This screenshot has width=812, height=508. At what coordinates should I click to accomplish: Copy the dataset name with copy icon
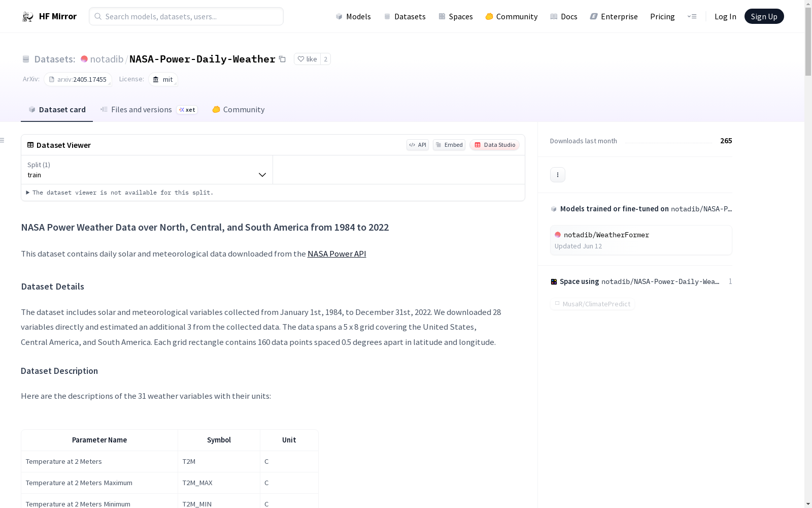coord(283,59)
